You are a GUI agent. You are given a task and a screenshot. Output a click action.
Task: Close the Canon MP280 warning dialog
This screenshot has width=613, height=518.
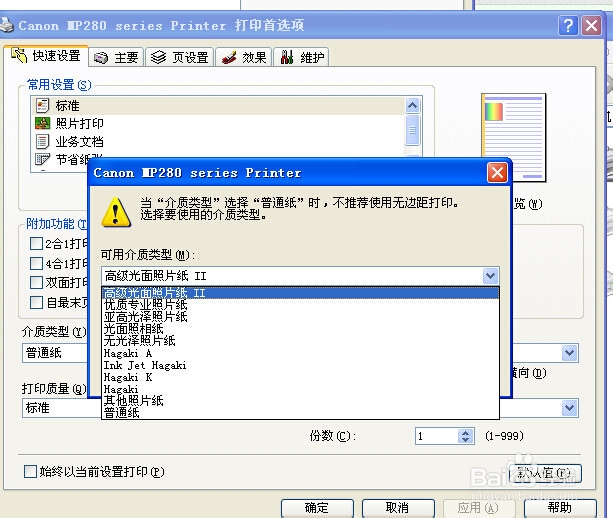(x=497, y=172)
